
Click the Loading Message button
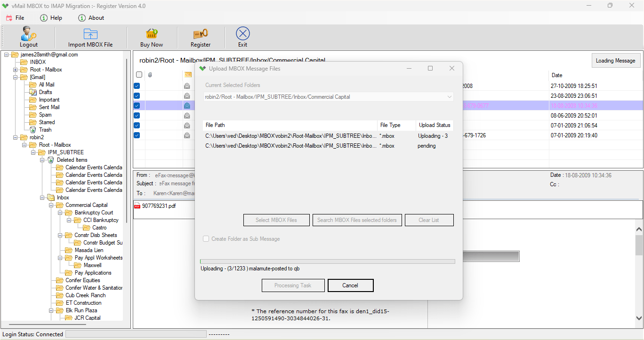615,61
